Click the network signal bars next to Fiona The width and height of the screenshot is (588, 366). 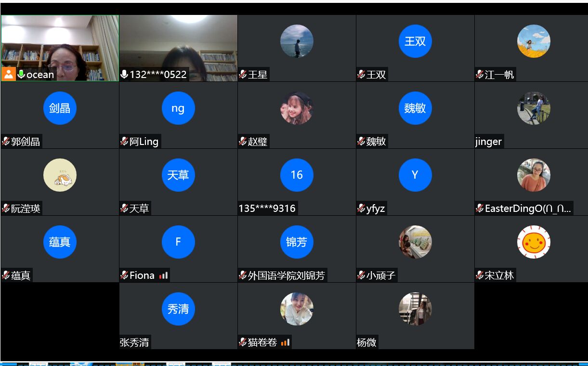coord(164,275)
